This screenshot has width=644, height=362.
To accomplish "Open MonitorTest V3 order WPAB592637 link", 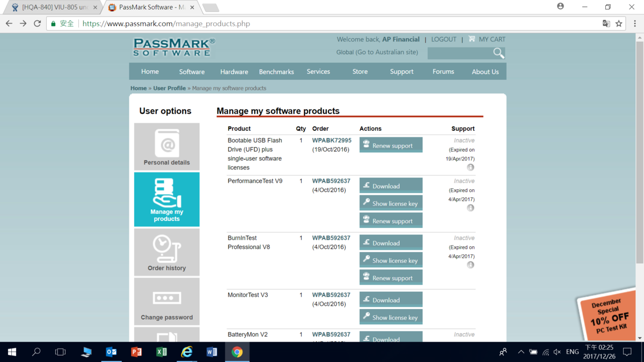I will (x=331, y=295).
